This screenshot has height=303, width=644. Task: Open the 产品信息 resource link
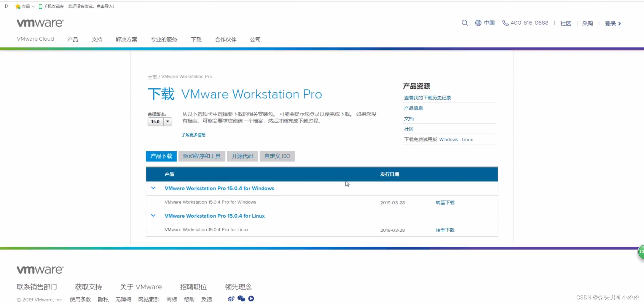click(414, 108)
